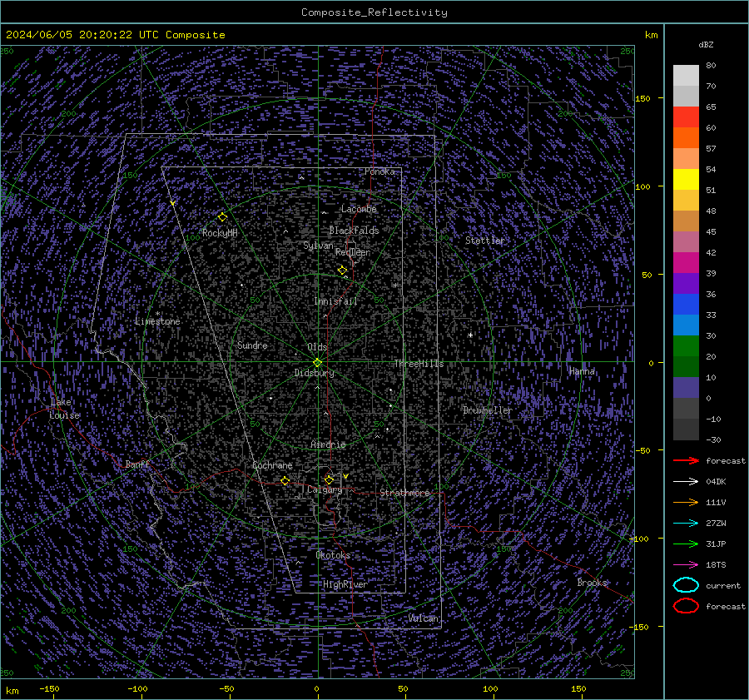Click the Sundre town label
This screenshot has height=700, width=749.
click(252, 345)
